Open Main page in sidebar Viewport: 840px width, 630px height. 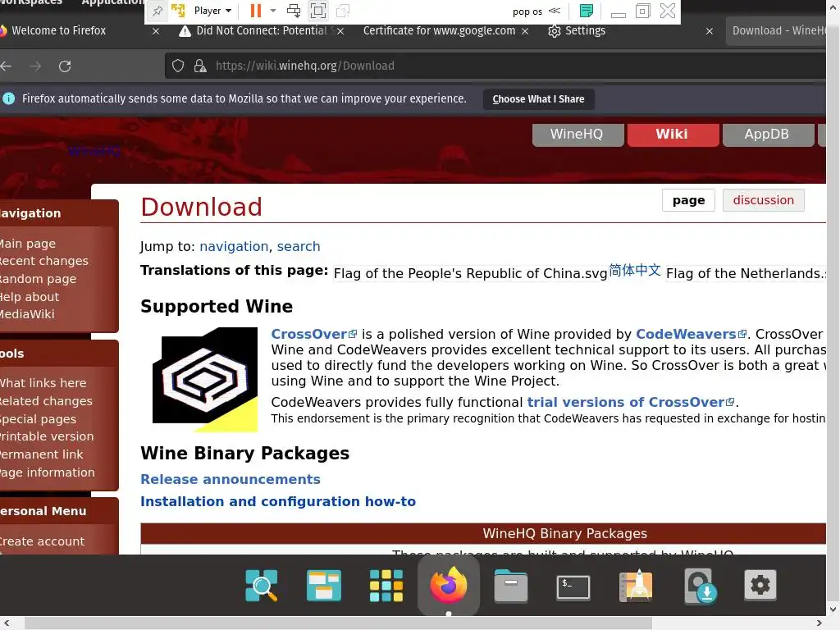(x=27, y=244)
